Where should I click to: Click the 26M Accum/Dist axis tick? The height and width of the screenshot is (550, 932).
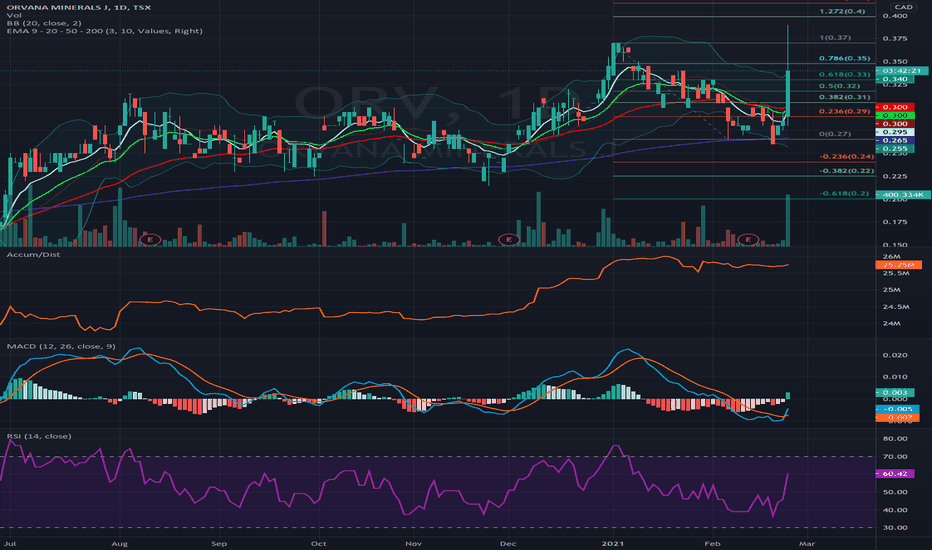(890, 256)
